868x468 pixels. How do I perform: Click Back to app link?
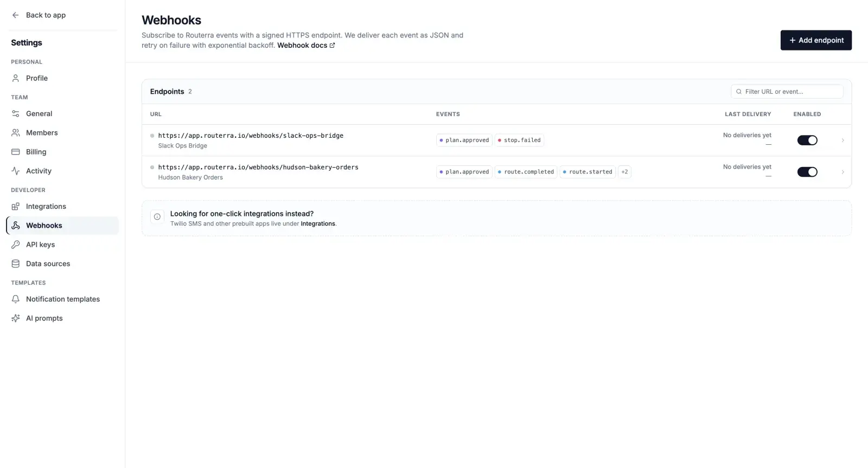[x=39, y=15]
